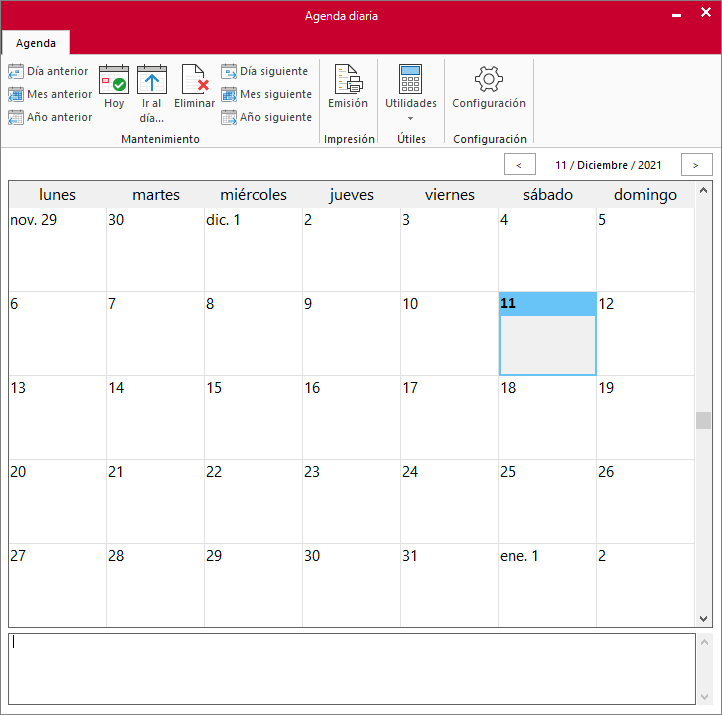Advance one day with Día siguiente
Viewport: 722px width, 715px height.
point(264,71)
